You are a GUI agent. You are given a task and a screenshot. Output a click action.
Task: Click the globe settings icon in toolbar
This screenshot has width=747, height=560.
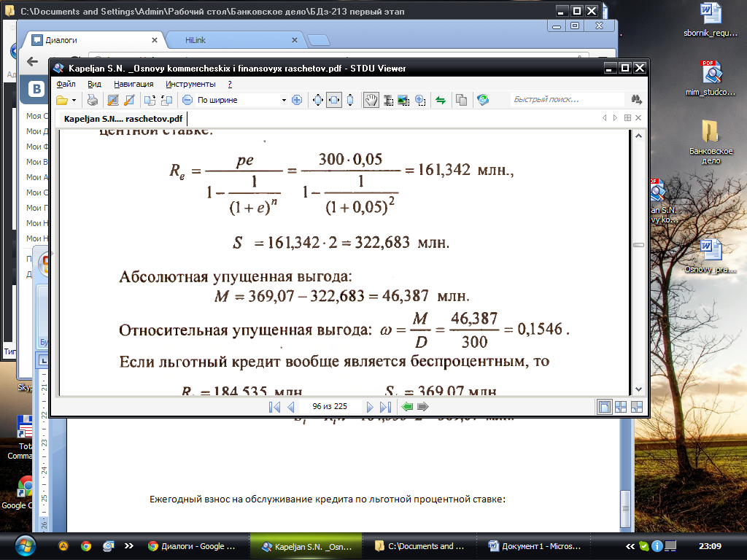pos(483,100)
